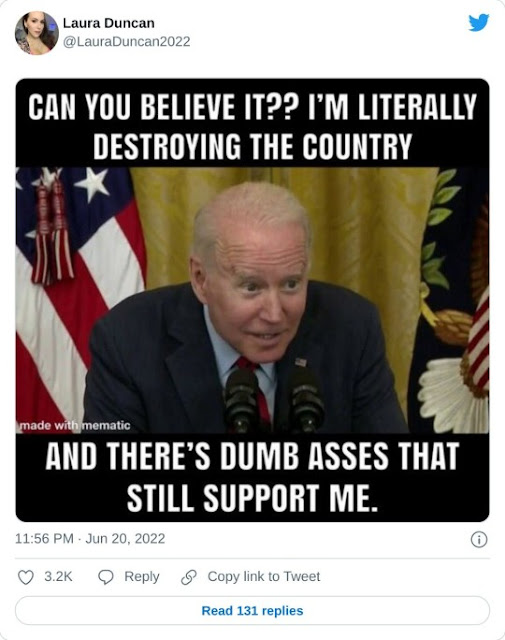Click the meme's bottom caption text
The height and width of the screenshot is (640, 505).
click(252, 477)
